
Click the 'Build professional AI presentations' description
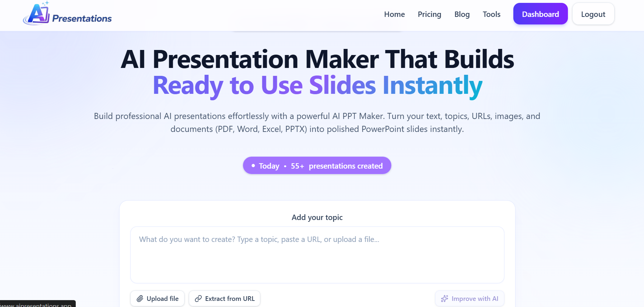pos(317,123)
